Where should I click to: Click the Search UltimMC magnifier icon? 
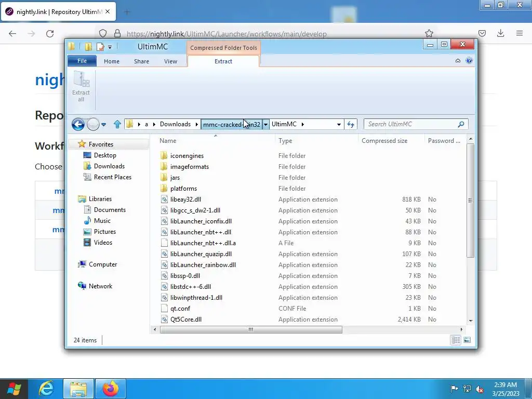(461, 124)
